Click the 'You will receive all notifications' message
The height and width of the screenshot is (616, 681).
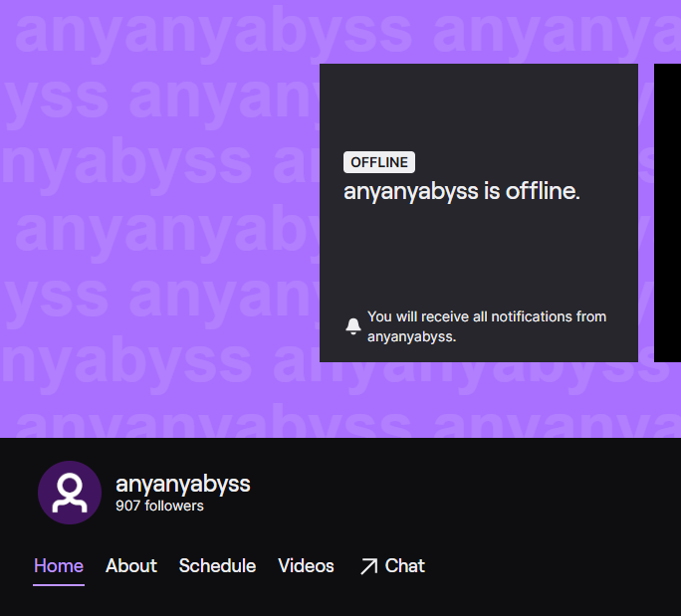pos(487,326)
